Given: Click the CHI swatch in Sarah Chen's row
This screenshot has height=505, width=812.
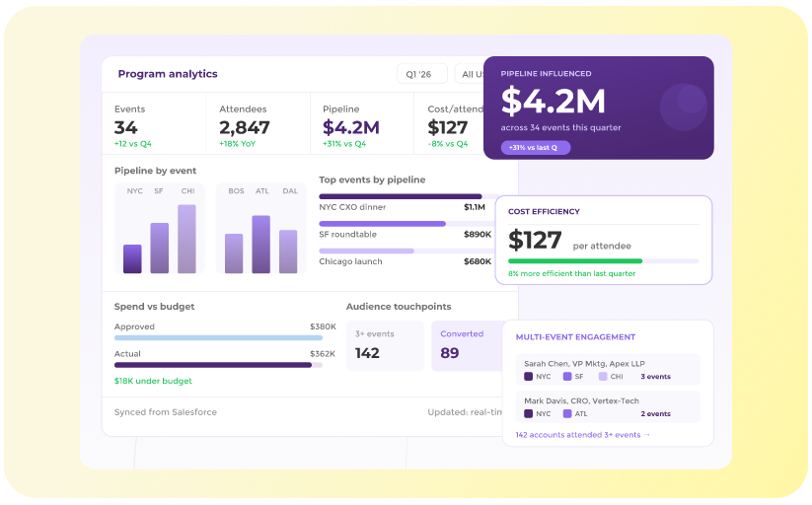Looking at the screenshot, I should tap(603, 377).
